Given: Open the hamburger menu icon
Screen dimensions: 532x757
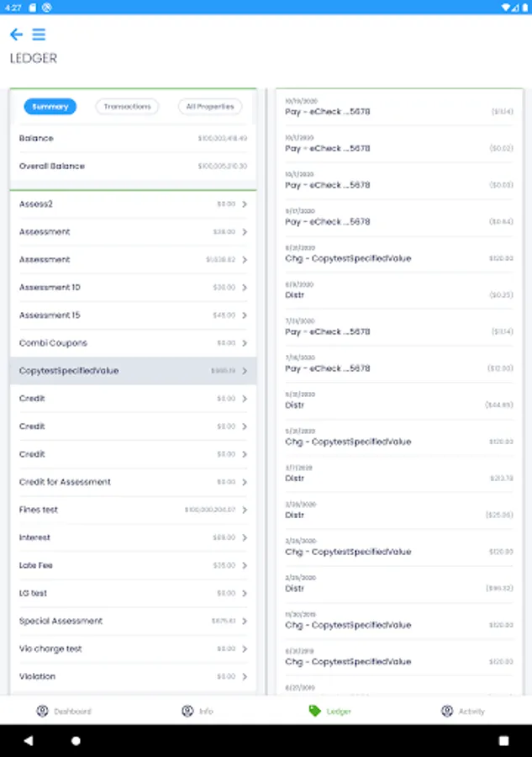Looking at the screenshot, I should click(x=39, y=34).
